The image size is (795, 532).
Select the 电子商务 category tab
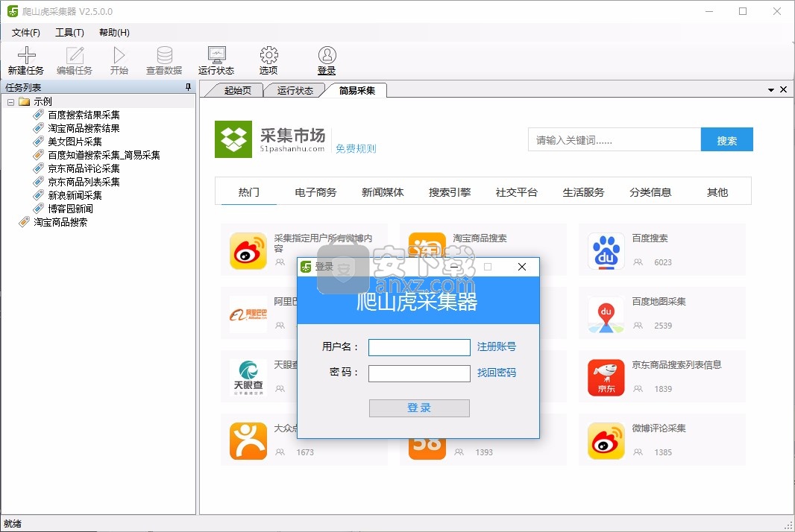pos(315,192)
